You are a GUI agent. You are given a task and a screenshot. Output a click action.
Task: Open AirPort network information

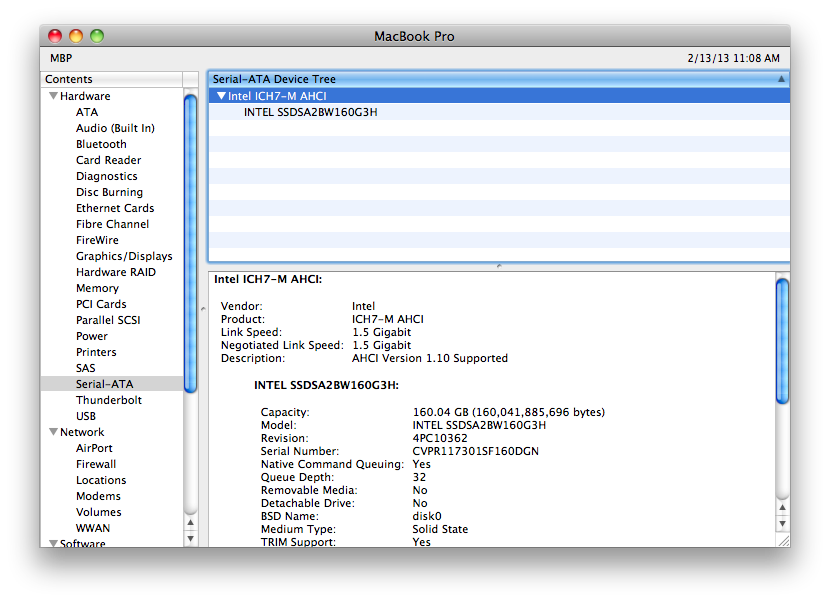94,448
